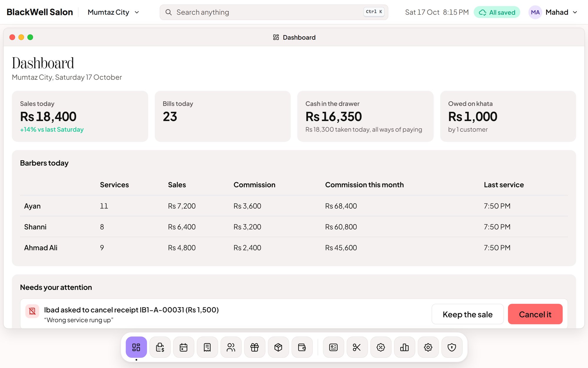Image resolution: width=588 pixels, height=368 pixels.
Task: Click the Mumtaz City, Saturday 17 October subtitle
Action: 67,77
